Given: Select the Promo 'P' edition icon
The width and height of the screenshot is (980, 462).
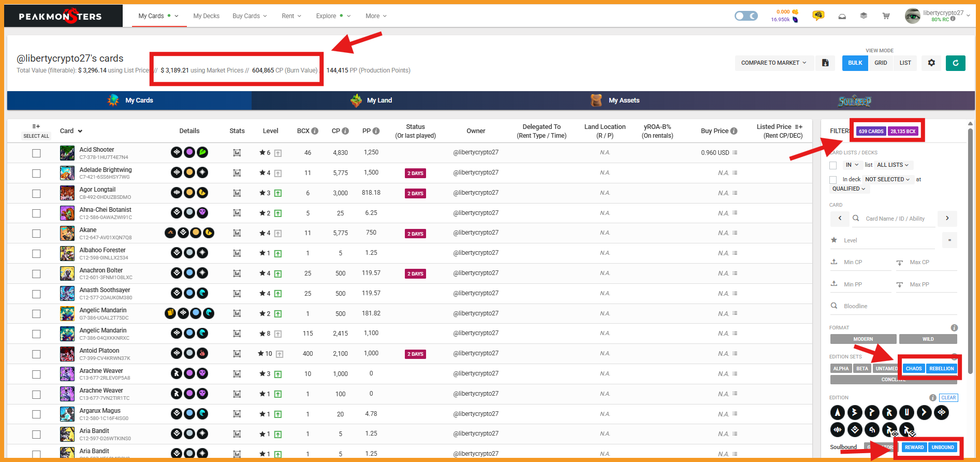Looking at the screenshot, I should [872, 412].
